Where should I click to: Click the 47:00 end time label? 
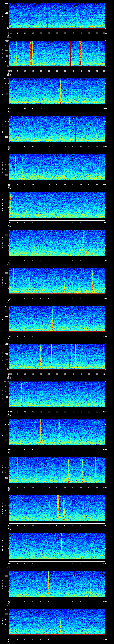click(105, 601)
